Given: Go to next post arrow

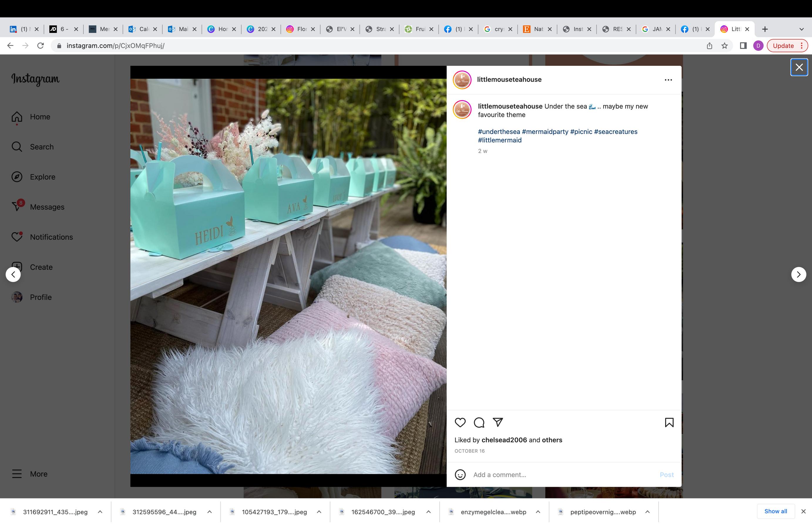Looking at the screenshot, I should 798,275.
